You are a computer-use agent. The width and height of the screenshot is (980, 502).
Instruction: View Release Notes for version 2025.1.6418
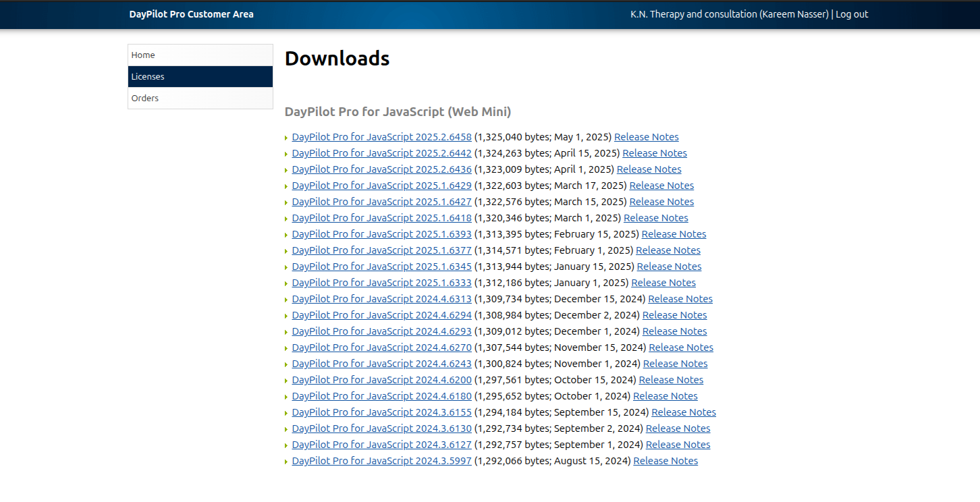(655, 218)
